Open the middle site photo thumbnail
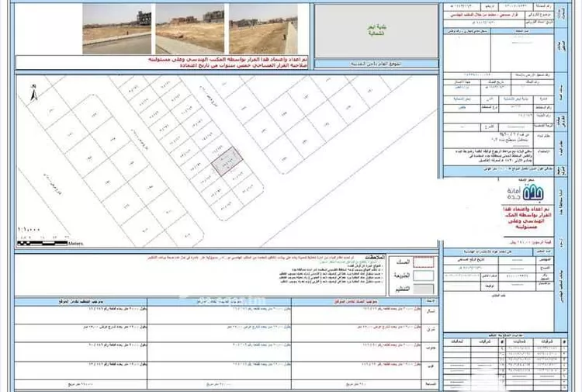The image size is (582, 392). click(189, 29)
